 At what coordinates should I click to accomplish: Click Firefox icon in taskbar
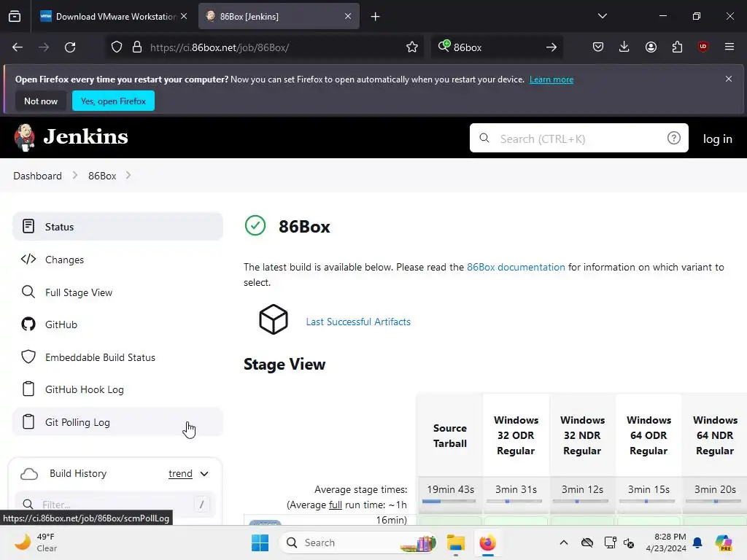(x=487, y=542)
